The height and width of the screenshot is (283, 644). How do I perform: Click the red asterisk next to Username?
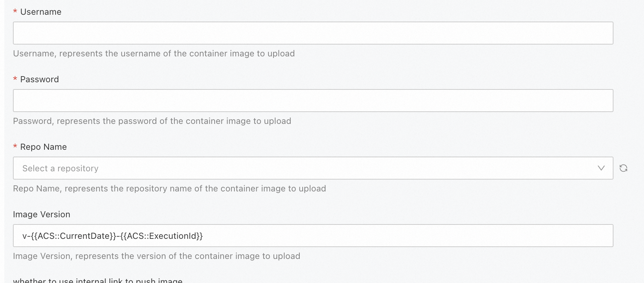(x=15, y=12)
